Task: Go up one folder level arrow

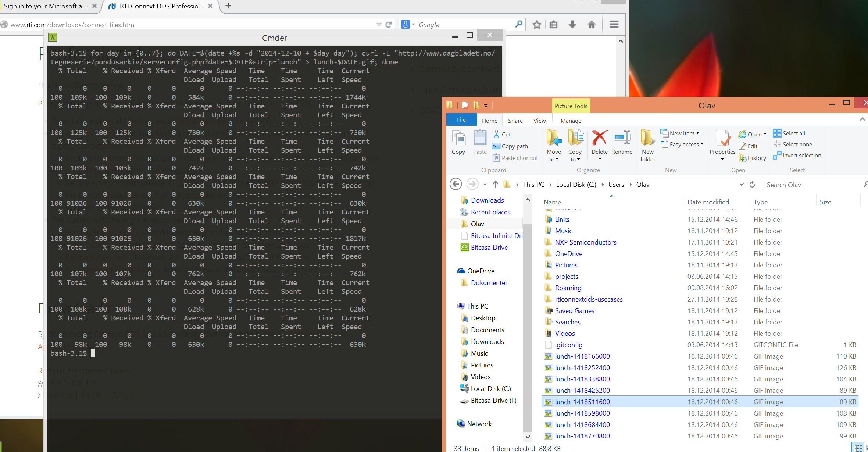Action: point(495,184)
